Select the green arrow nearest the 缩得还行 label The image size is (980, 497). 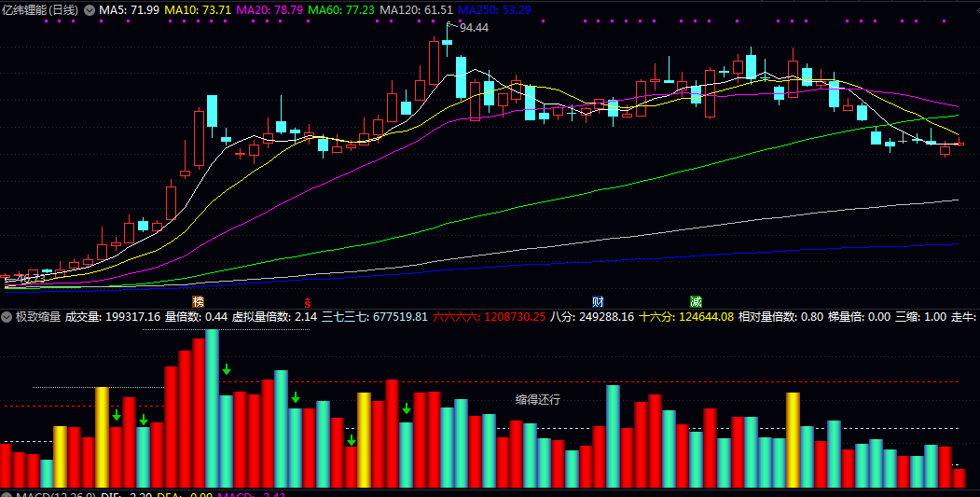click(407, 408)
